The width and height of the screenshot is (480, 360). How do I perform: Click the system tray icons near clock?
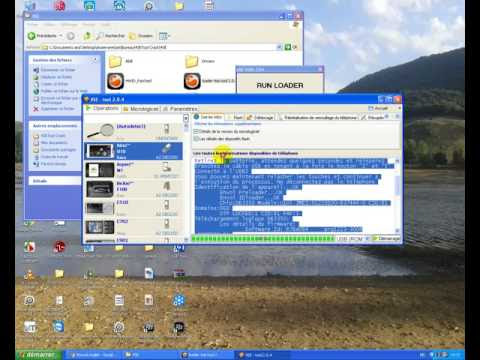(438, 355)
